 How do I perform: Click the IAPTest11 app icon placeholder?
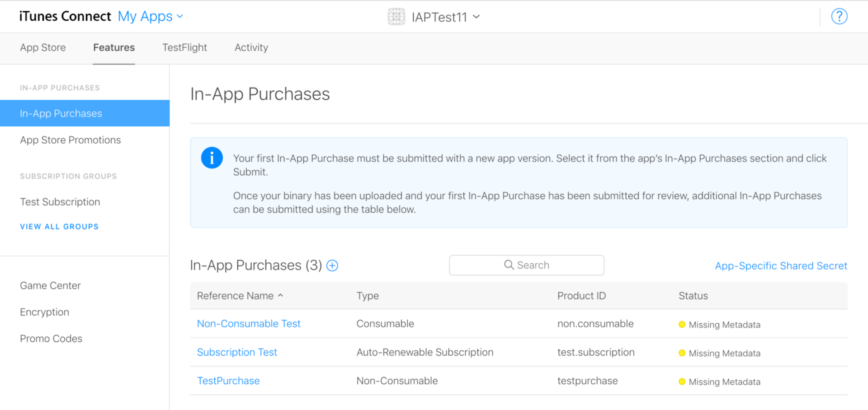coord(396,17)
